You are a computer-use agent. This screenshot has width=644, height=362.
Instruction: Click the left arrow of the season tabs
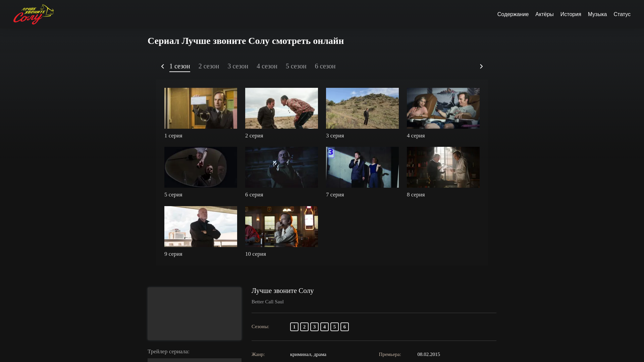[163, 66]
